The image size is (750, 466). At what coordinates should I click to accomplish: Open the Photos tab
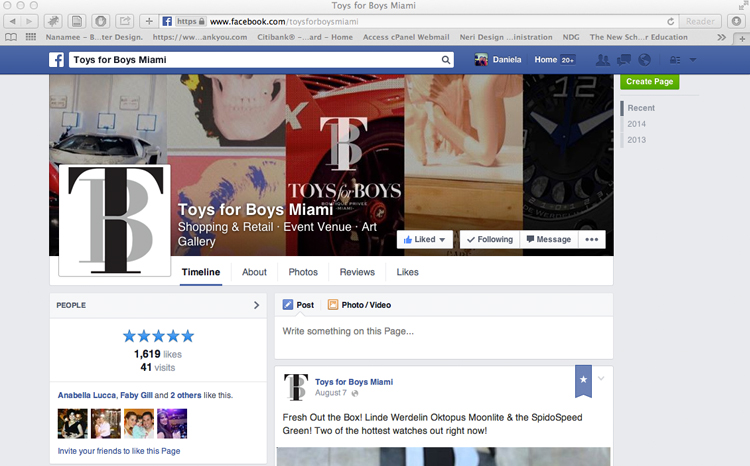pos(303,272)
